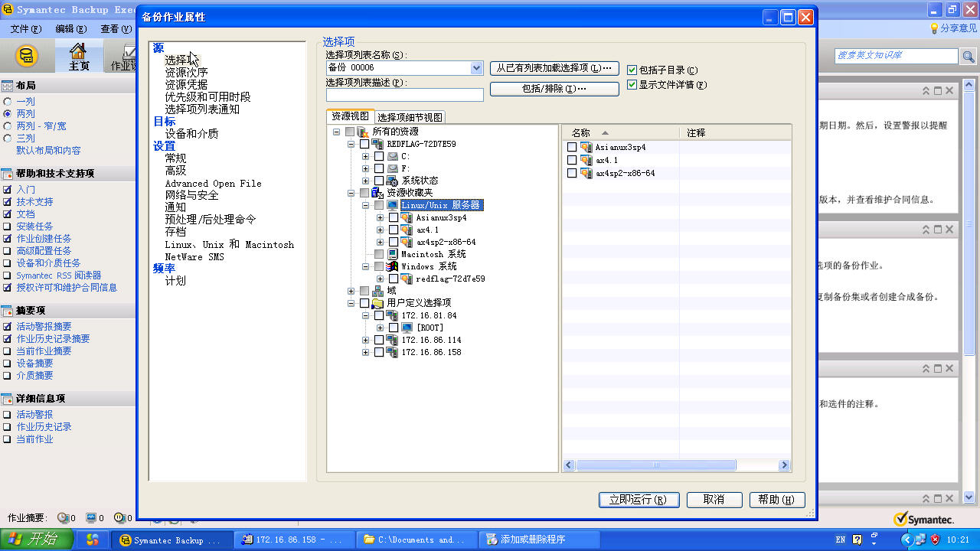This screenshot has width=980, height=551.
Task: Check the Asianux3sp4 checkbox in tree
Action: coord(394,218)
